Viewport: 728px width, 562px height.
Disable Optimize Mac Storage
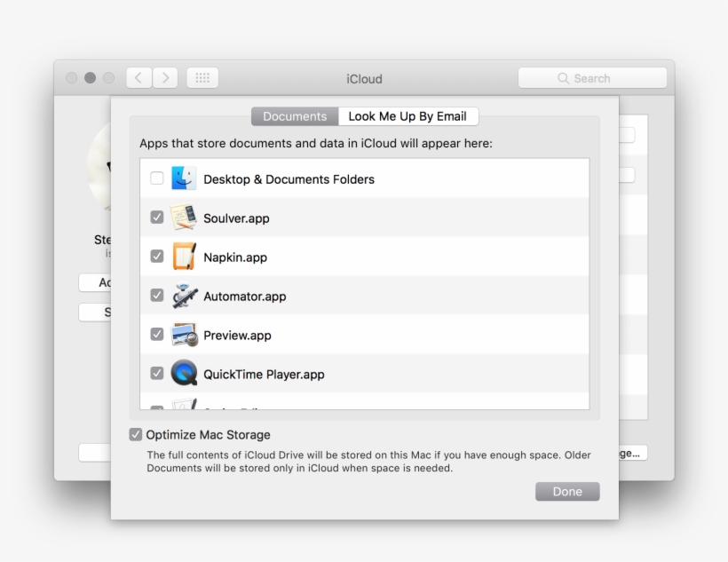point(136,434)
